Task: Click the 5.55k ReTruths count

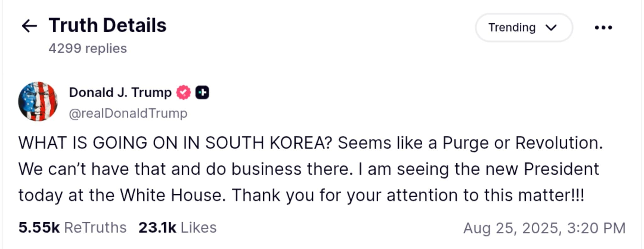Action: (72, 227)
